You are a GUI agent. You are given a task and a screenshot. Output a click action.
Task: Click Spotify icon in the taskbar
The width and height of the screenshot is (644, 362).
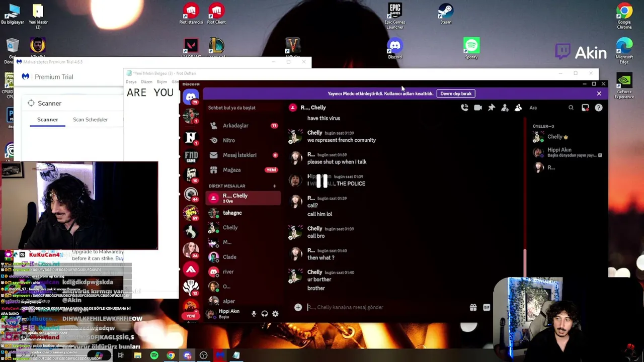click(154, 356)
